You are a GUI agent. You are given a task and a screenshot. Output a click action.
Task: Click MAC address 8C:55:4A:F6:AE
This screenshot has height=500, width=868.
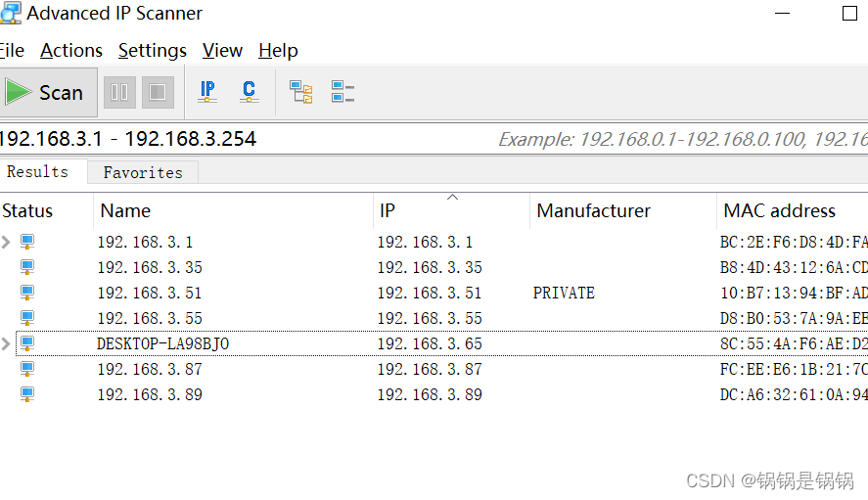794,343
